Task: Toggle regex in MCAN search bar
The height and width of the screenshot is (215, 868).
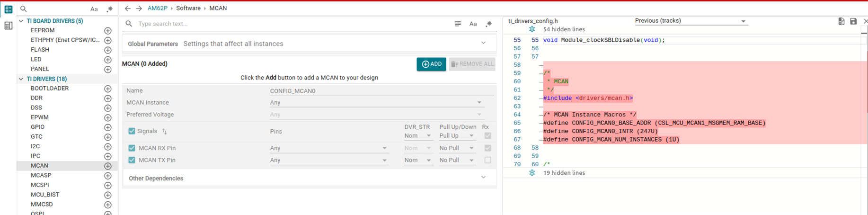Action: tap(489, 24)
